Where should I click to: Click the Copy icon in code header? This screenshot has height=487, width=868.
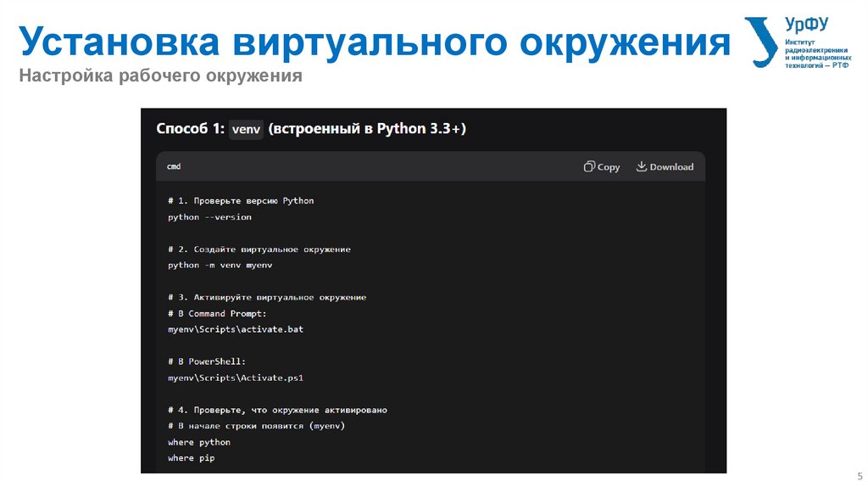(x=589, y=166)
